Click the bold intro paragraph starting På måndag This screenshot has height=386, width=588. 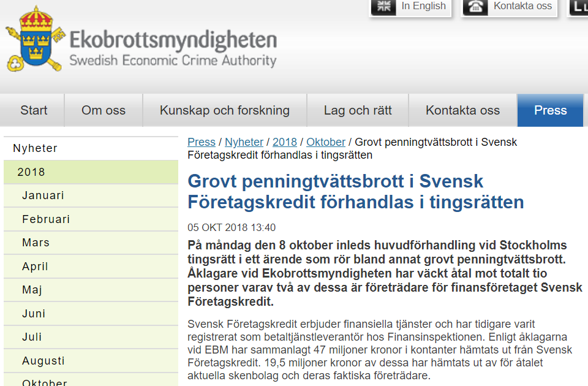pyautogui.click(x=385, y=273)
